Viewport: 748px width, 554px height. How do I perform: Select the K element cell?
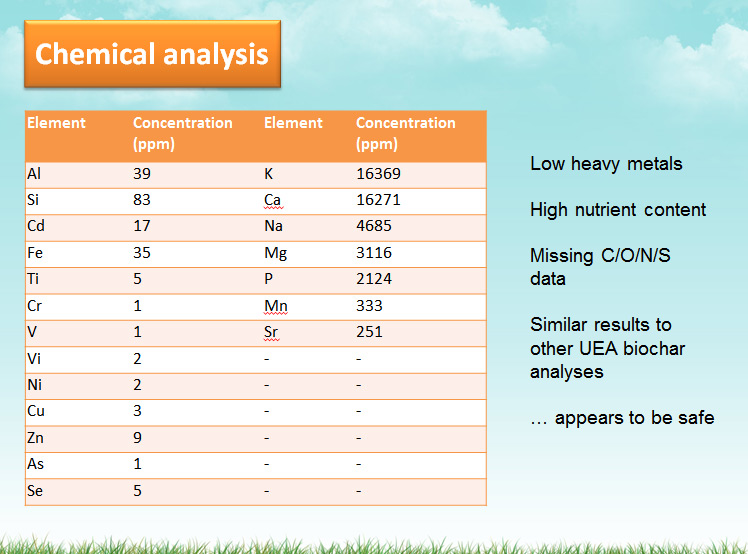pyautogui.click(x=269, y=174)
